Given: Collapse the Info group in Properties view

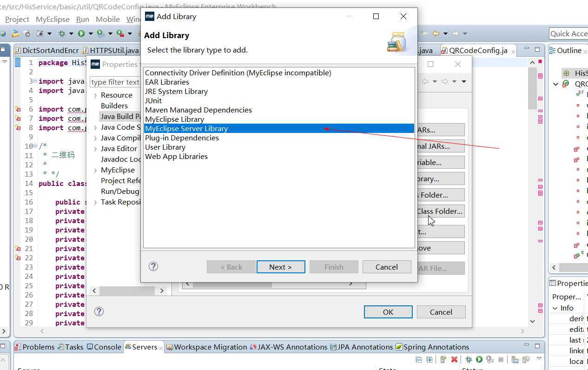Looking at the screenshot, I should click(x=555, y=308).
